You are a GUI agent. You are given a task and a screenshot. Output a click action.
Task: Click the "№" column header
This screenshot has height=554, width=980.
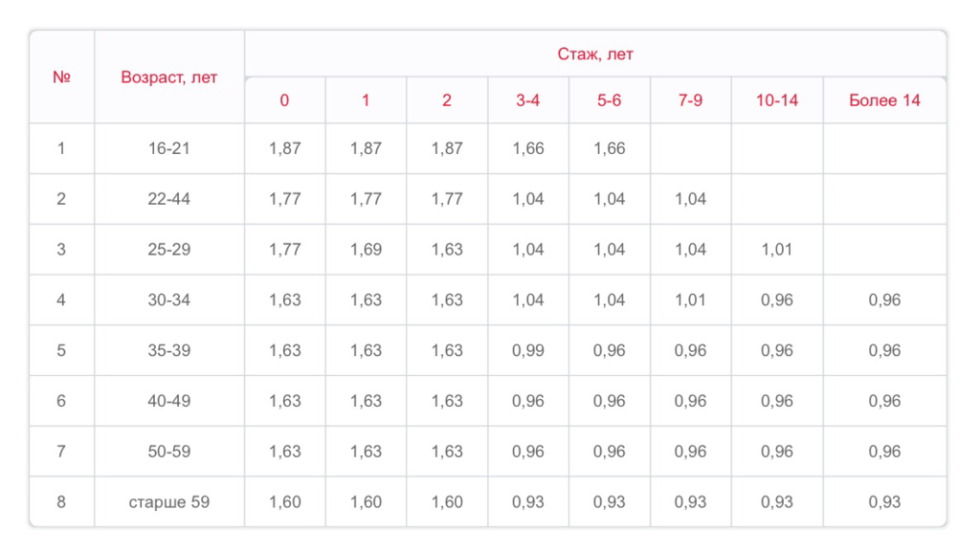point(61,78)
